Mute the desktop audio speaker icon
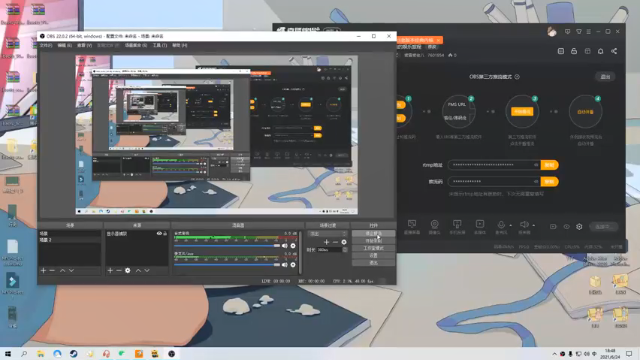The width and height of the screenshot is (640, 360). click(285, 246)
